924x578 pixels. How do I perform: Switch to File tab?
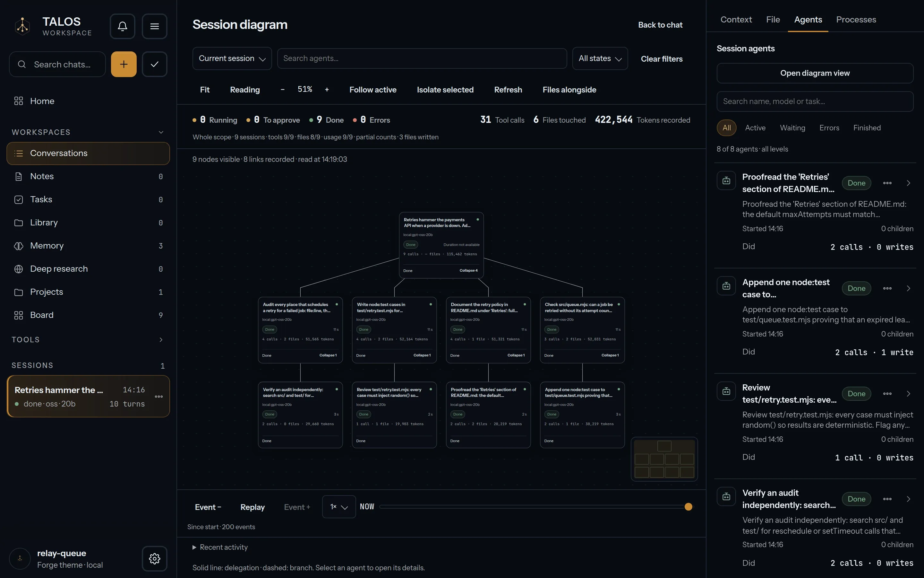tap(773, 20)
